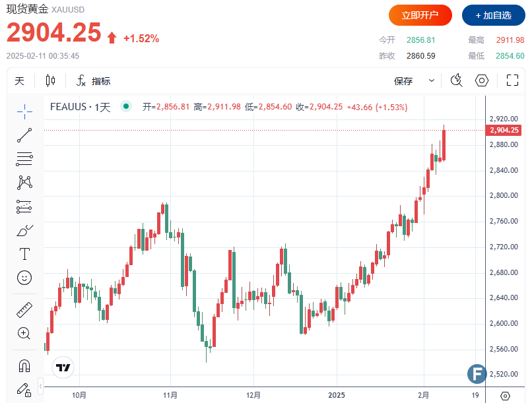532x403 pixels.
Task: Open the Fibonacci retracement tool
Action: tap(24, 159)
